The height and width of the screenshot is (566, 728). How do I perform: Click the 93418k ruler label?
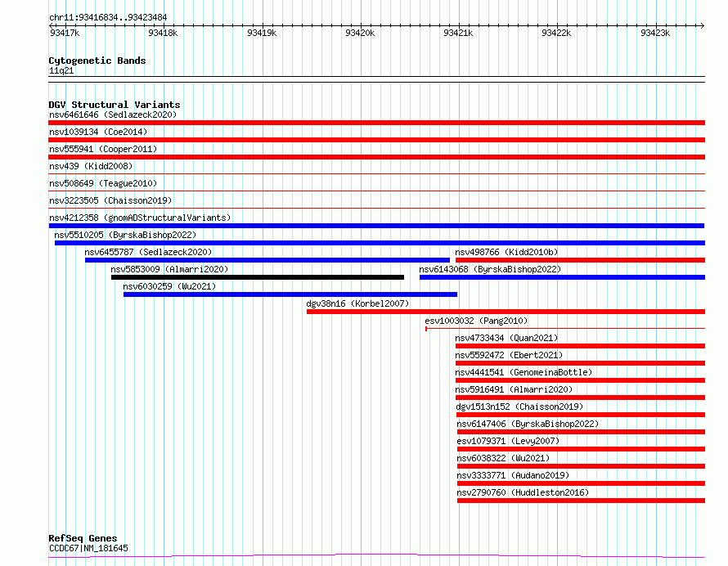[163, 33]
